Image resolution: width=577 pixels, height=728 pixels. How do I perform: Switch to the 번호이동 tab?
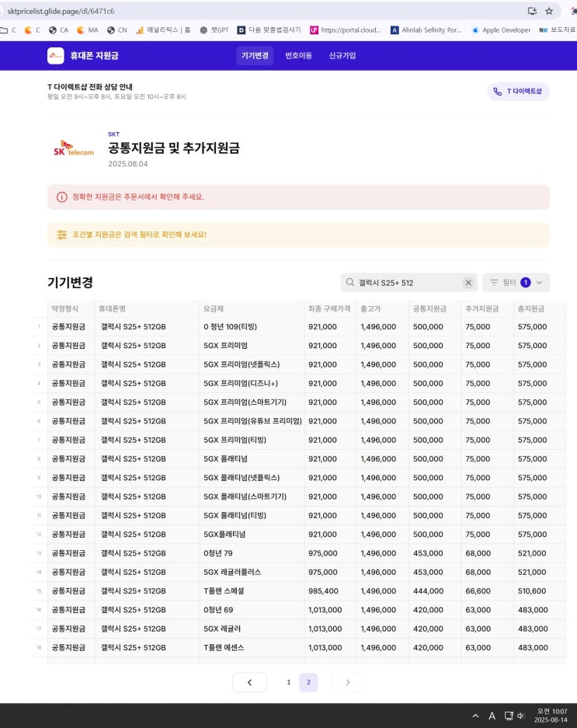298,56
